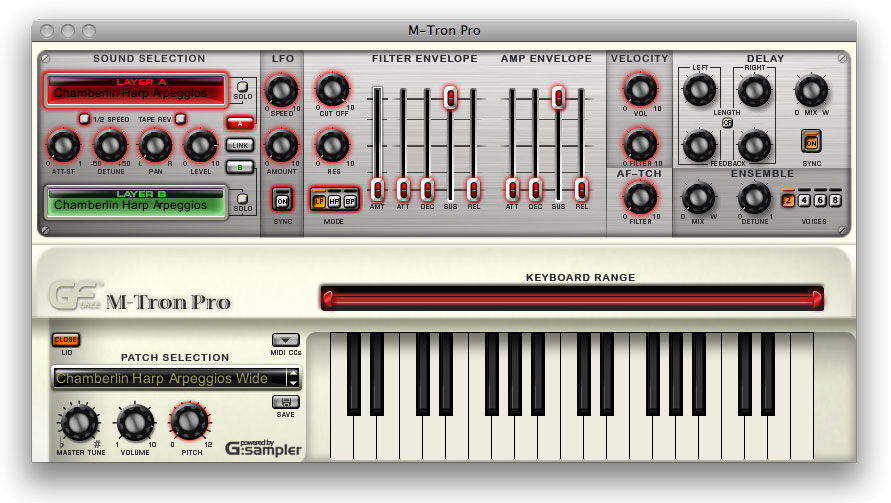Viewport: 891px width, 503px height.
Task: Toggle Delay Sync ON button
Action: 811,143
